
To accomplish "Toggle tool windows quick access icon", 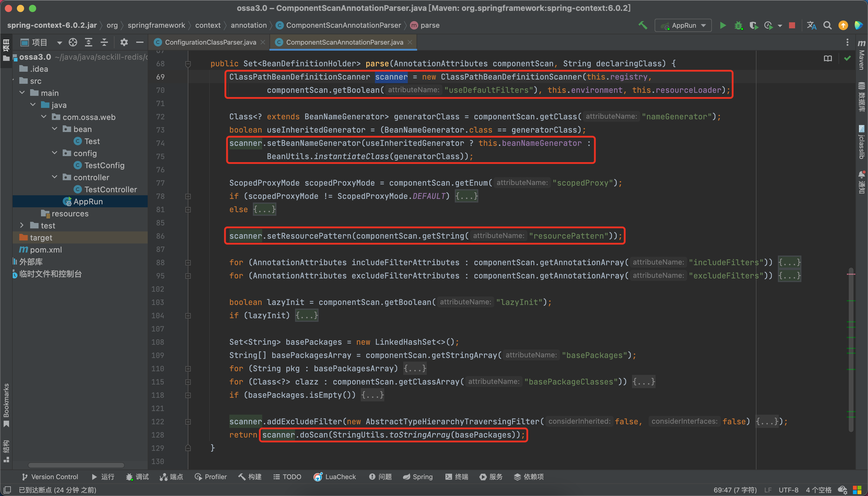I will [8, 490].
